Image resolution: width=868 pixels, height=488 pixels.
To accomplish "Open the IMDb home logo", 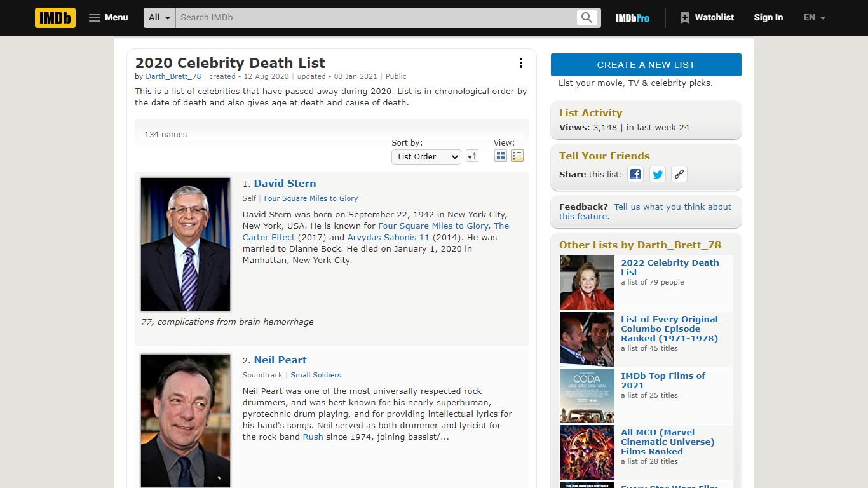I will tap(55, 18).
